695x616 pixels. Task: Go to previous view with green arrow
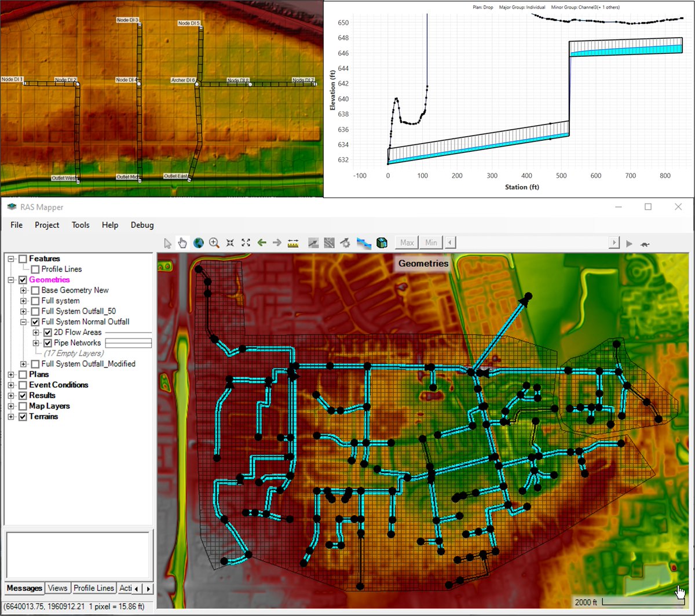(262, 243)
